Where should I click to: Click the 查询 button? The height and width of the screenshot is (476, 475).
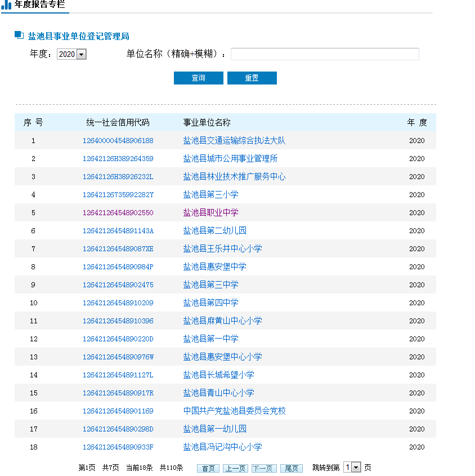(199, 78)
